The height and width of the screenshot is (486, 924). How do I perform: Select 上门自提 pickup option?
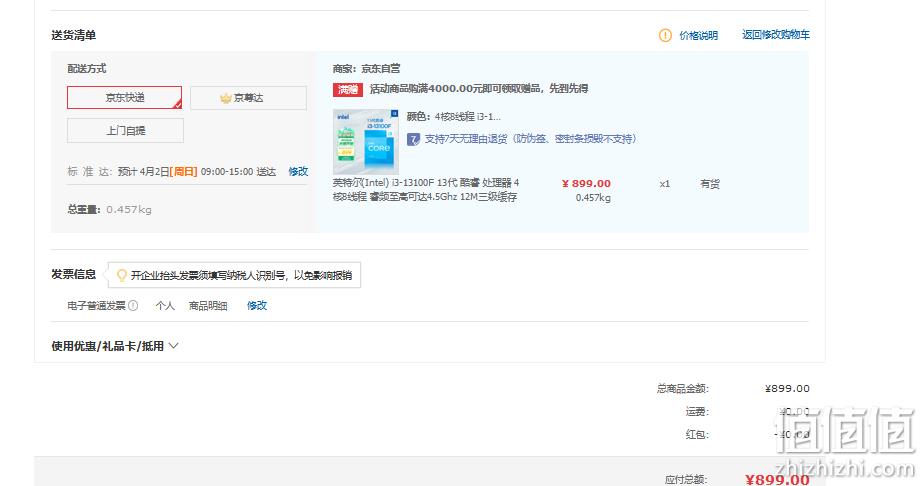click(126, 131)
